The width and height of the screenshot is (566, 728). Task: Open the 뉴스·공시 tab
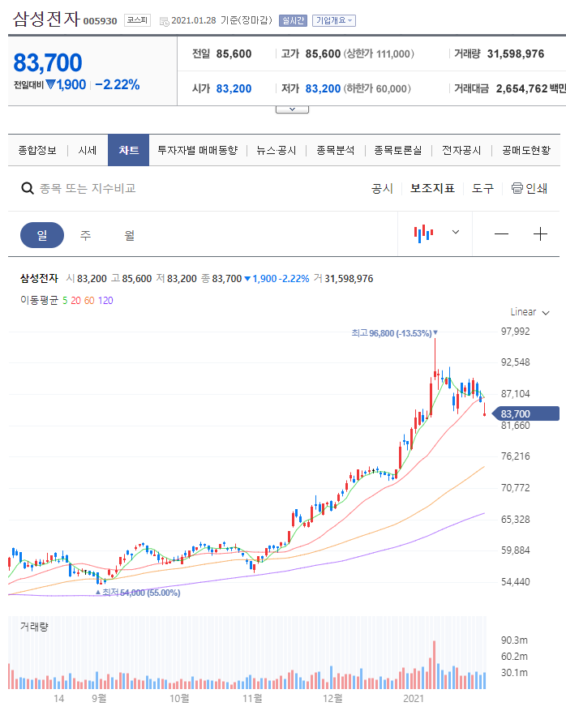pos(277,151)
